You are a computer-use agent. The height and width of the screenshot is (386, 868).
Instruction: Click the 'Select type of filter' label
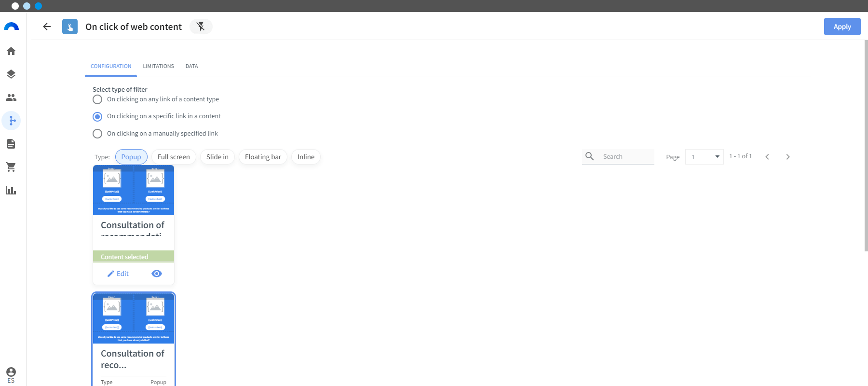120,89
